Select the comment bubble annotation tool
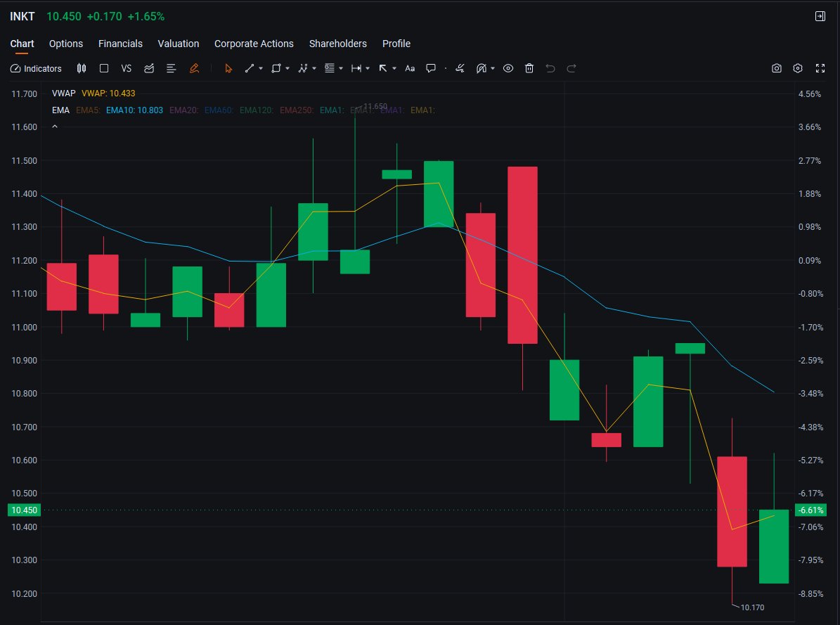The height and width of the screenshot is (625, 840). pos(431,68)
